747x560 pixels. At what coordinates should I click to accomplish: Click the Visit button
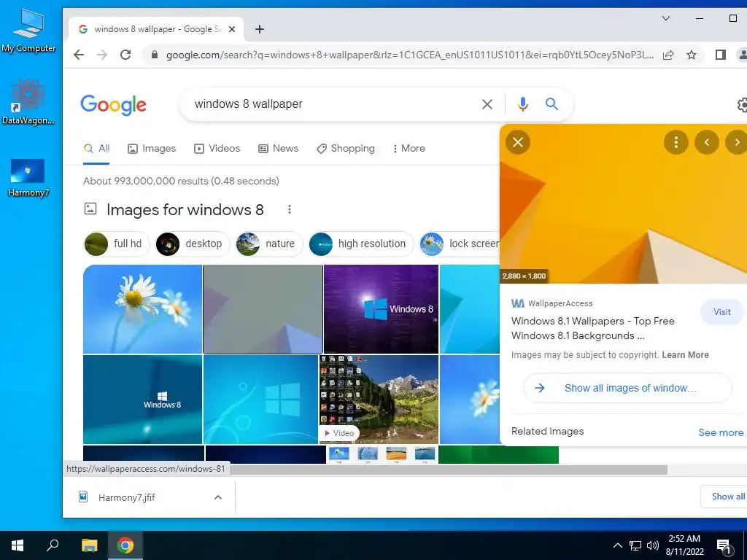tap(721, 312)
